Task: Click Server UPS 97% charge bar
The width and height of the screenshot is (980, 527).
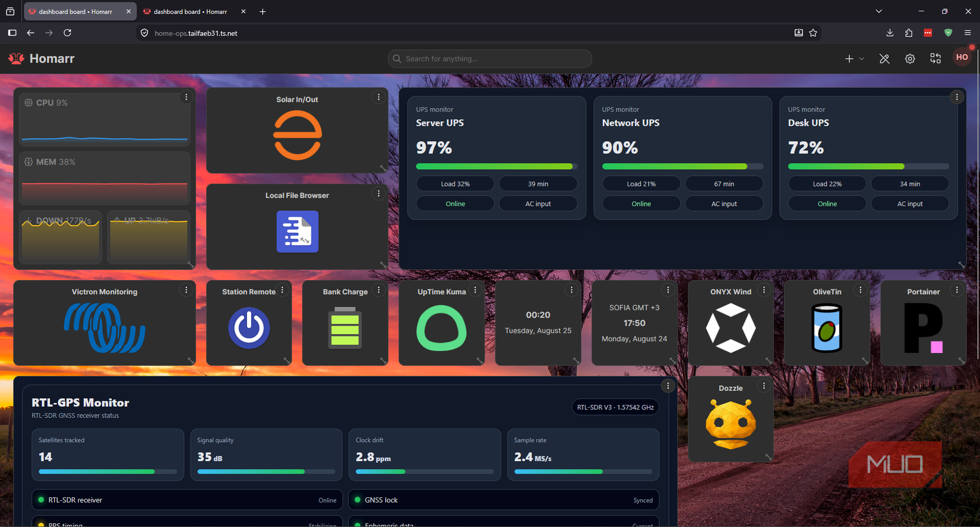Action: [x=497, y=166]
